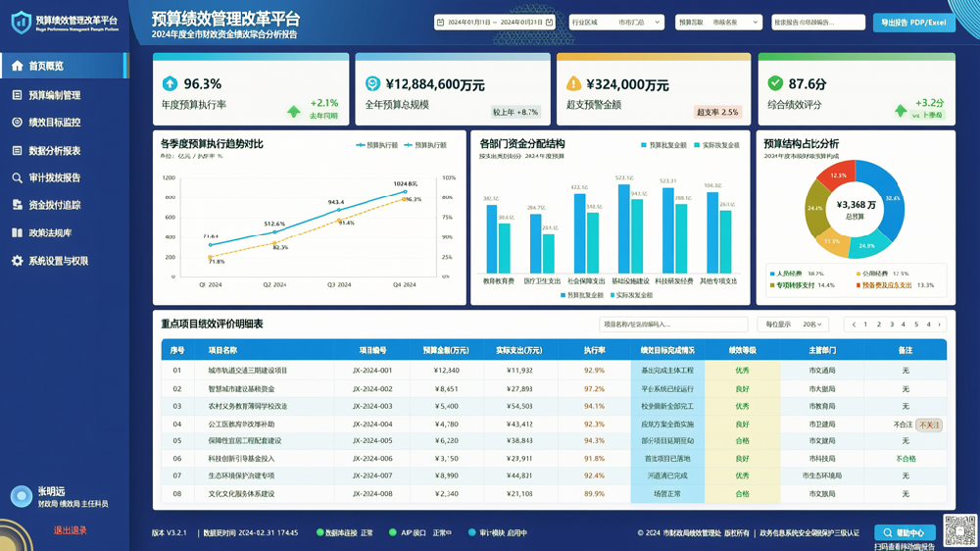Image resolution: width=980 pixels, height=551 pixels.
Task: Open the 每位显示 20条 page size dropdown
Action: tap(793, 324)
